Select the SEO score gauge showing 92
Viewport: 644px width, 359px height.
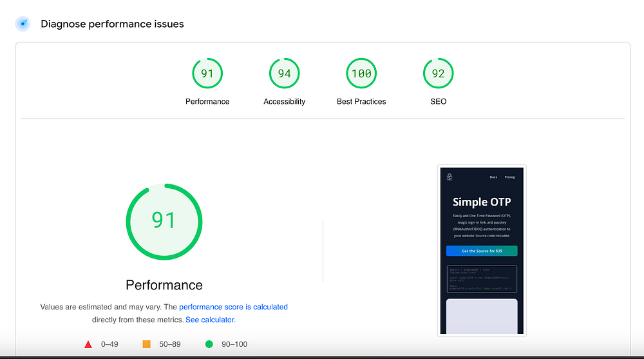[438, 73]
